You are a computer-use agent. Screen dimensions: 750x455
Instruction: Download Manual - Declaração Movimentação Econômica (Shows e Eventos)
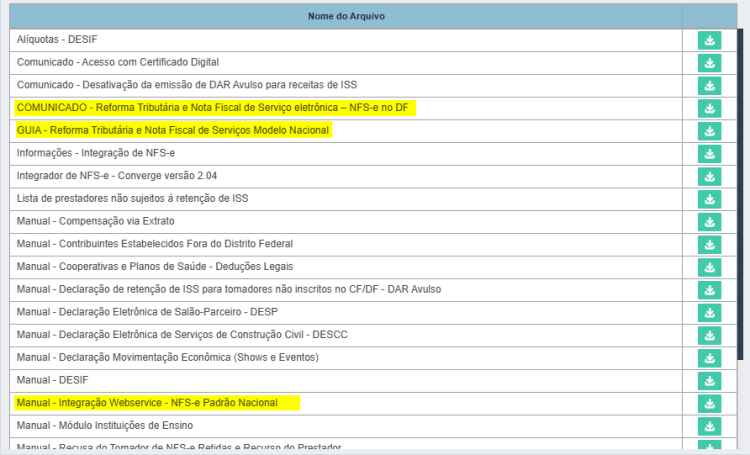(709, 358)
